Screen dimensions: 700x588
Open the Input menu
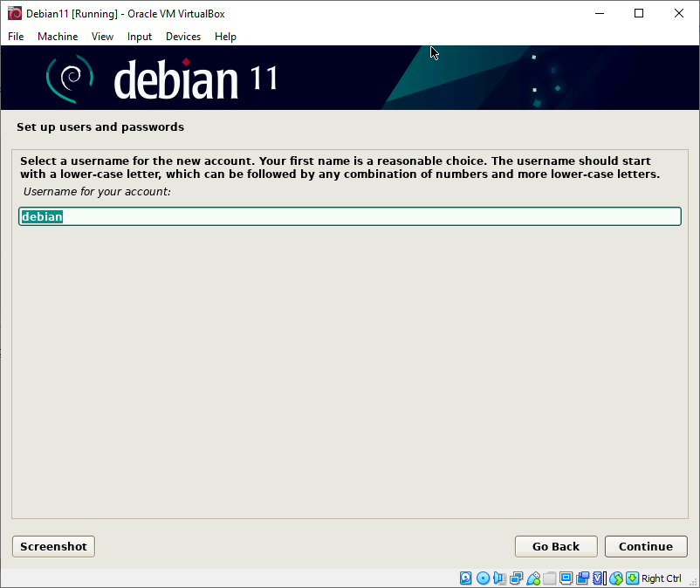[x=140, y=37]
